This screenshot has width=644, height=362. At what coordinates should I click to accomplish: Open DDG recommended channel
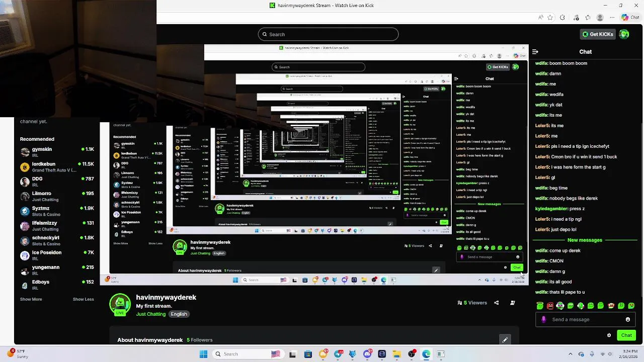coord(57,182)
